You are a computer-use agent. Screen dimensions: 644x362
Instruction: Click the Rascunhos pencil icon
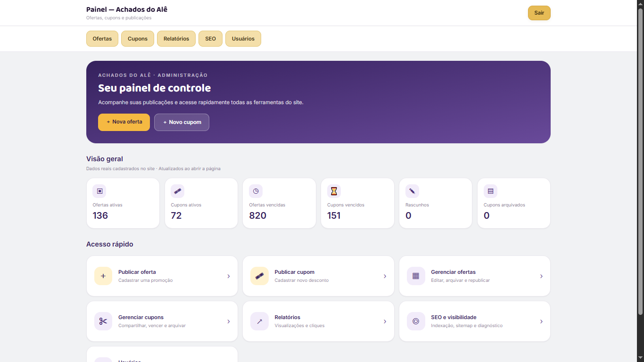412,191
